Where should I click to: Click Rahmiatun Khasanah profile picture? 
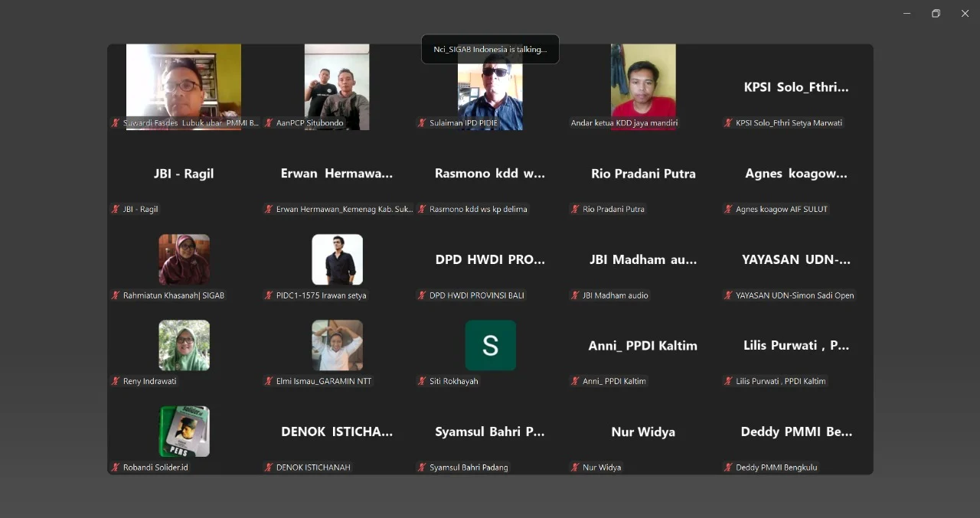click(184, 259)
